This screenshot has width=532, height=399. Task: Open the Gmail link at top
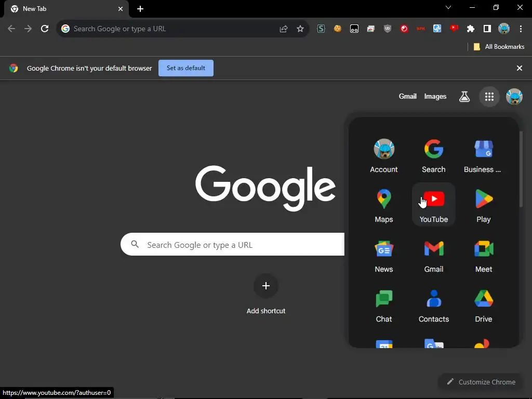click(x=407, y=96)
